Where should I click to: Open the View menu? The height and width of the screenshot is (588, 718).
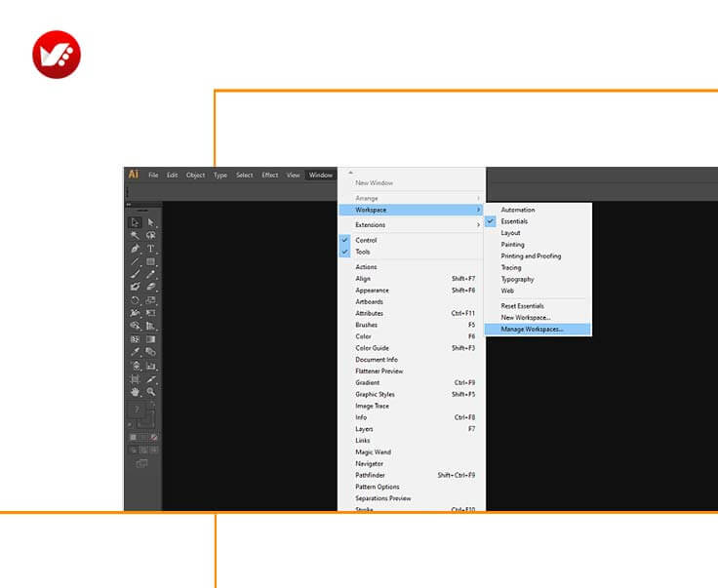(293, 176)
